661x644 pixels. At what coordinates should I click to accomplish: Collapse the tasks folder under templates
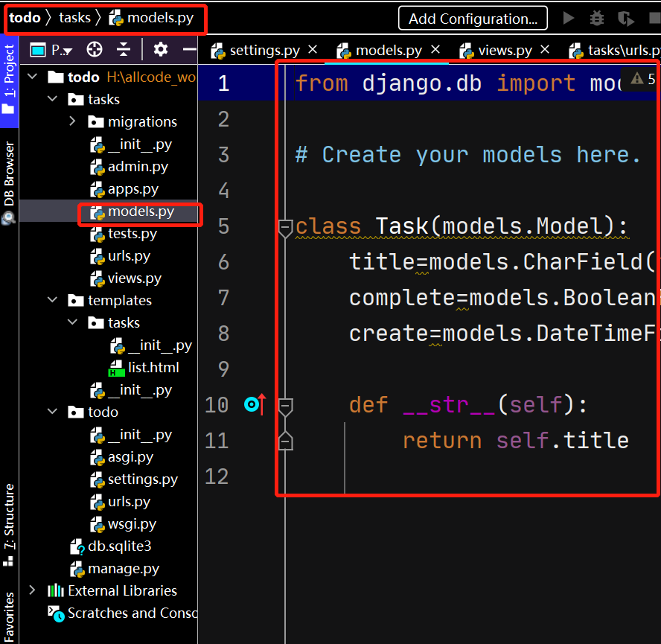pos(72,322)
